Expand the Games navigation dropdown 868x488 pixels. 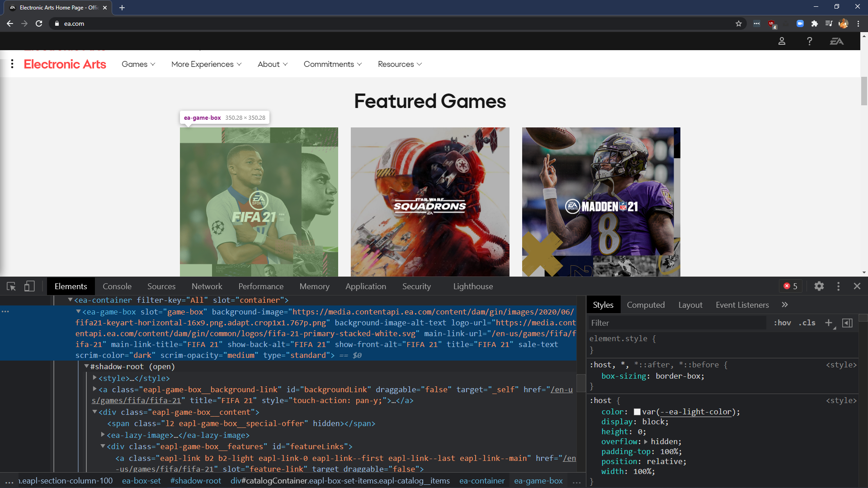(138, 64)
